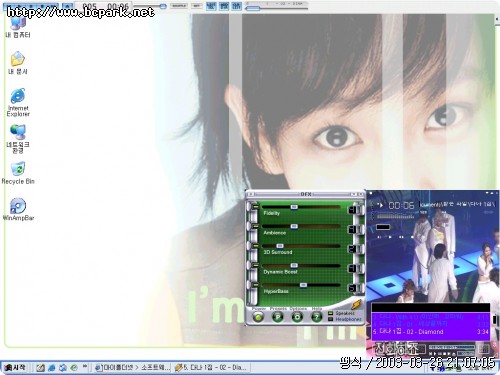Toggle the HyperBass effect on/off switch
Screen dimensions: 500x375
coord(255,285)
